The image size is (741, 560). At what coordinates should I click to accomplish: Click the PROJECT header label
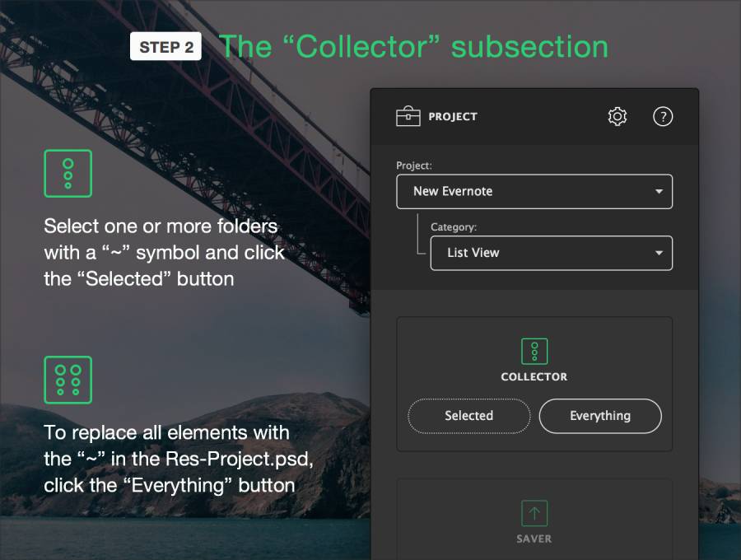pyautogui.click(x=453, y=117)
